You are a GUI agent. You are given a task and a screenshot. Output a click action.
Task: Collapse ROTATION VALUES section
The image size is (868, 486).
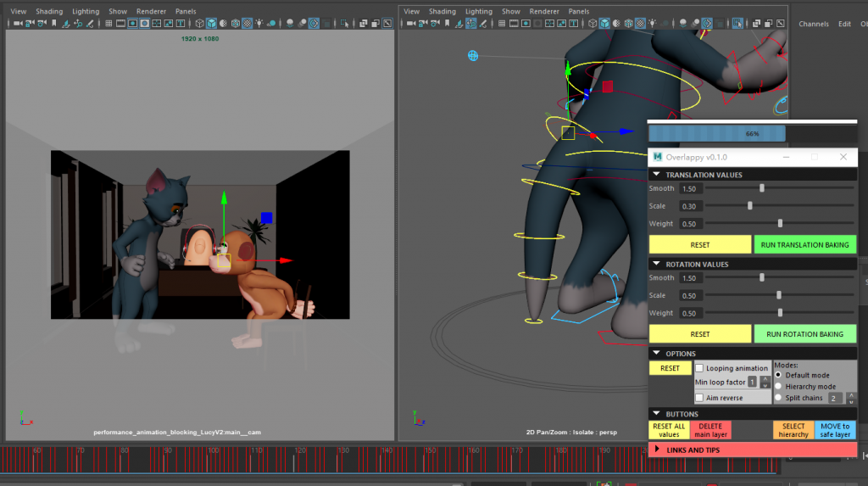pyautogui.click(x=657, y=264)
